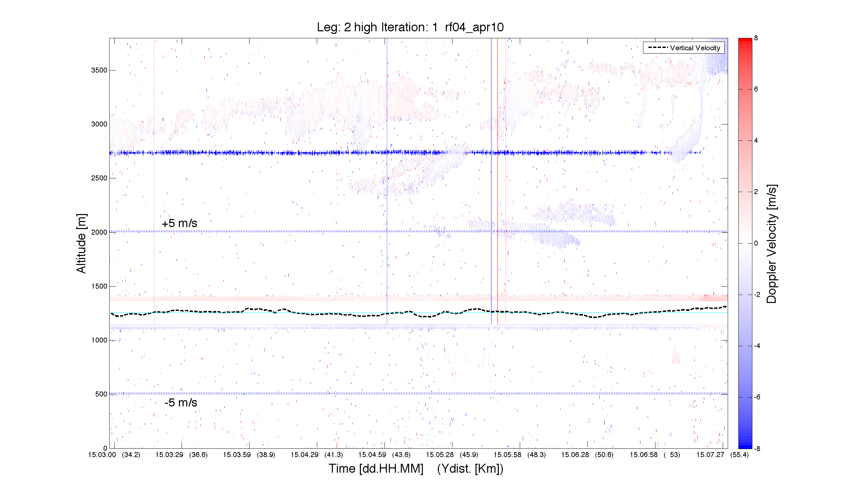Click the time tick label '15.05.28 (45.9)'
844x504 pixels.
(452, 455)
